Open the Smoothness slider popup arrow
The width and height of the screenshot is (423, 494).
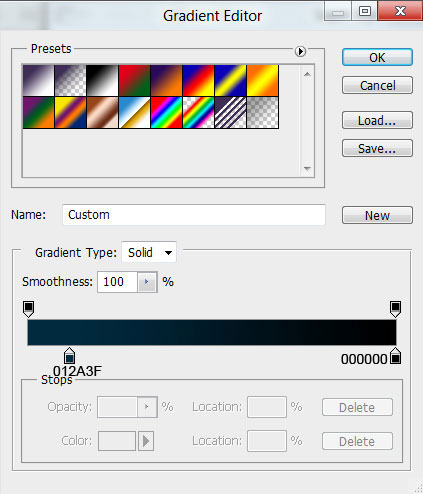point(147,282)
